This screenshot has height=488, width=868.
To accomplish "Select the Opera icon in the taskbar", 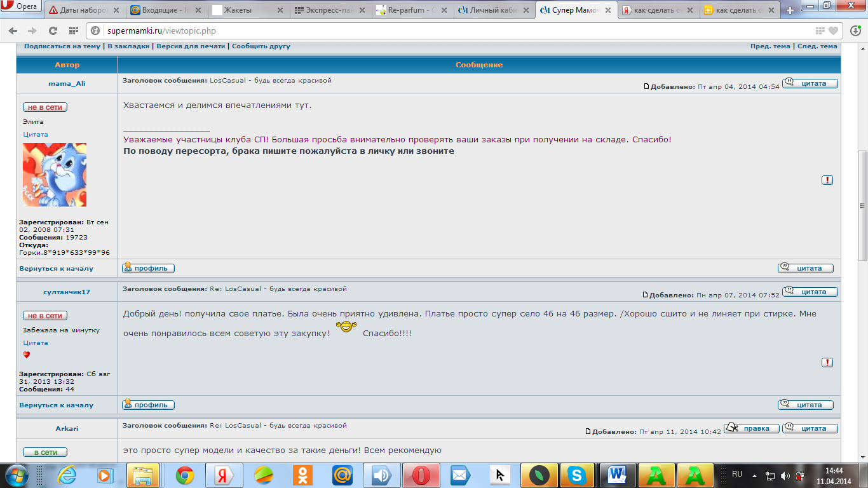I will coord(421,475).
